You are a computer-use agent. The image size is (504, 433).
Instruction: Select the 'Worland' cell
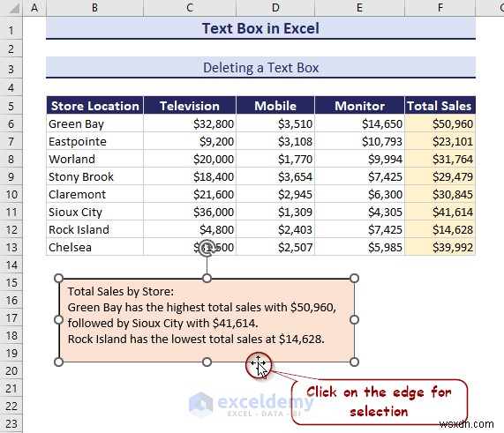click(94, 159)
